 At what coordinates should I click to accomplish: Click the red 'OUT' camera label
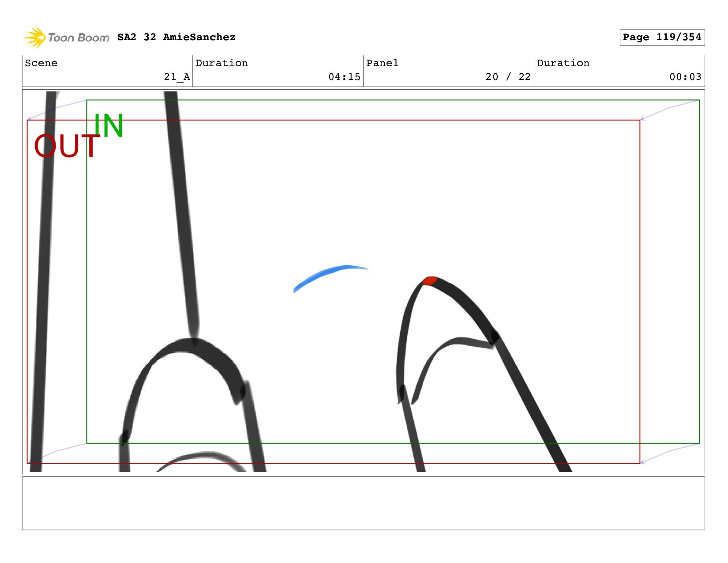67,146
